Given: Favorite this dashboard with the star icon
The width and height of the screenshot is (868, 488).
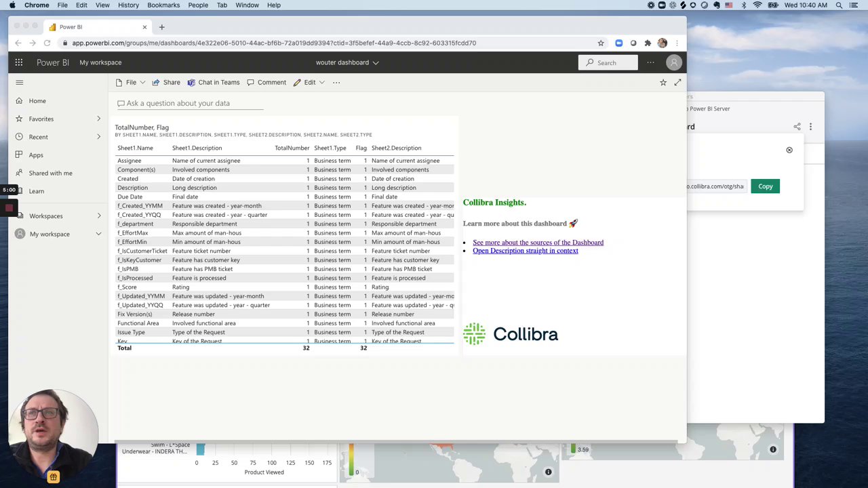Looking at the screenshot, I should point(663,83).
